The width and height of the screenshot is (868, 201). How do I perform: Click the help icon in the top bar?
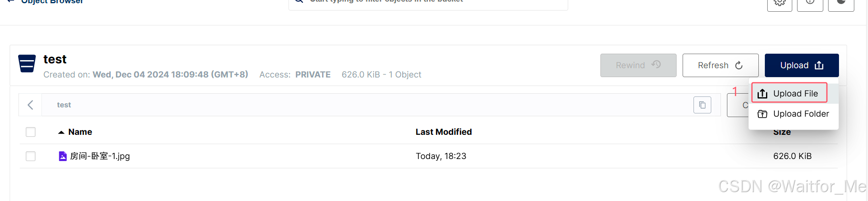(810, 3)
